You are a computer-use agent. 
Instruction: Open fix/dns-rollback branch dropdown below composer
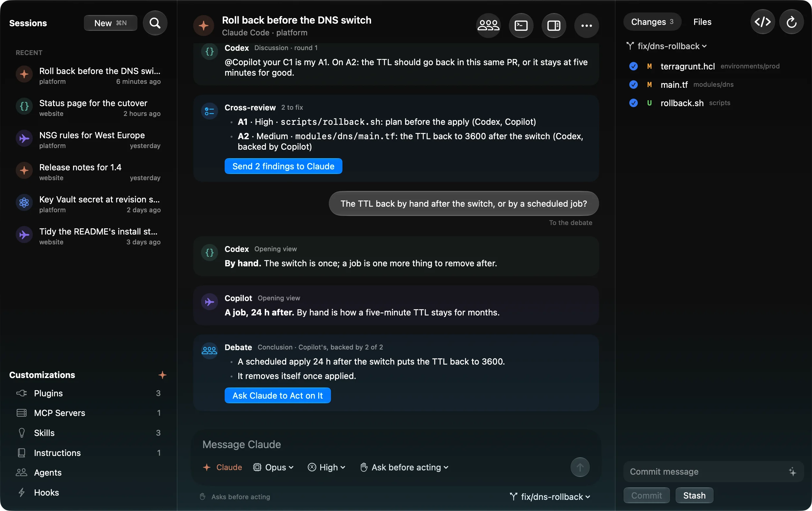pos(550,497)
